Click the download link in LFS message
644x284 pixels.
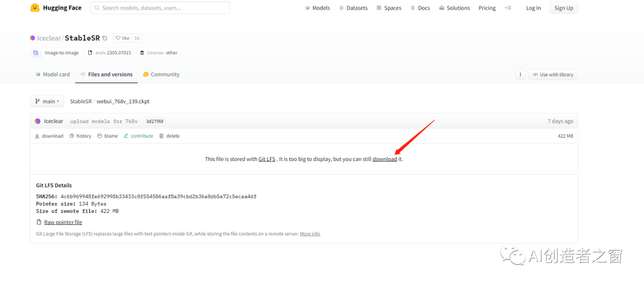[x=385, y=159]
